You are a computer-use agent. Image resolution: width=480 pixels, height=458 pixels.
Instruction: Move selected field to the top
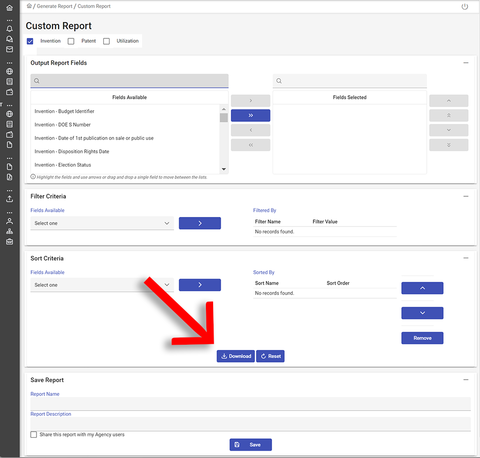pos(449,115)
